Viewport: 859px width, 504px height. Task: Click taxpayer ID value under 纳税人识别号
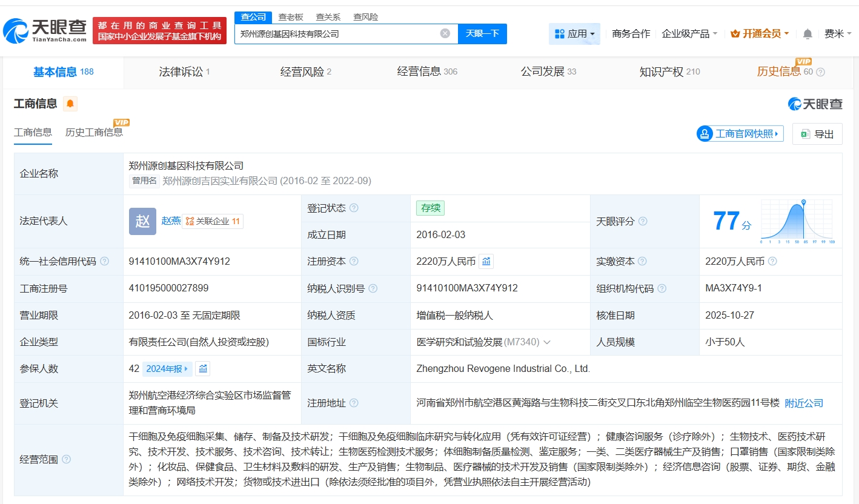(x=467, y=288)
